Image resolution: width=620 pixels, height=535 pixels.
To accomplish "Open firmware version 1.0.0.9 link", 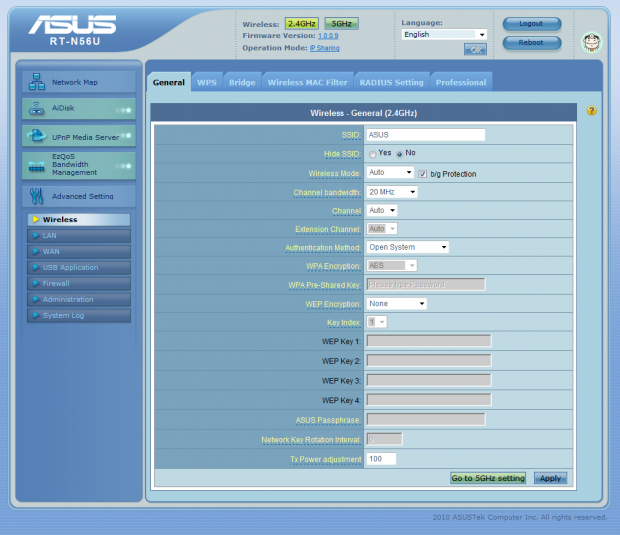I will (328, 36).
